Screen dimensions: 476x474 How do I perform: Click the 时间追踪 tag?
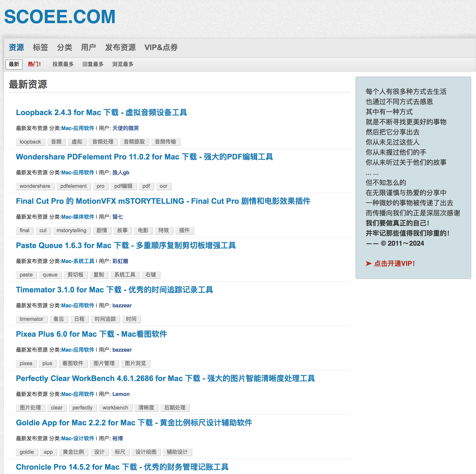105,319
